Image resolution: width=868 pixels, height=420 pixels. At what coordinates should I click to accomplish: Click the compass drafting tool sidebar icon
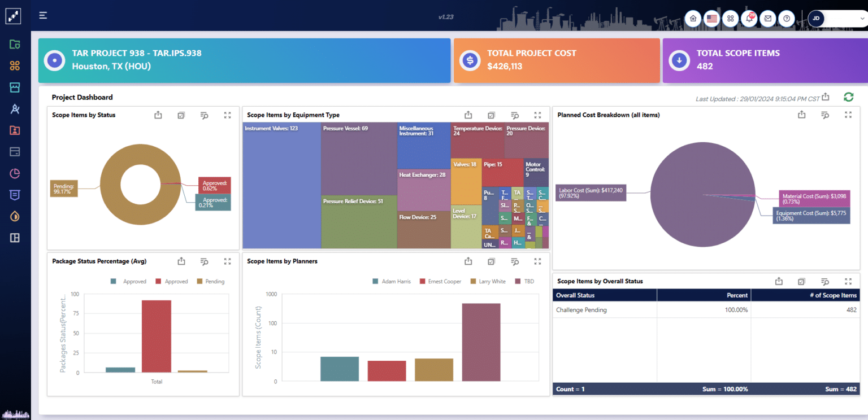click(15, 109)
